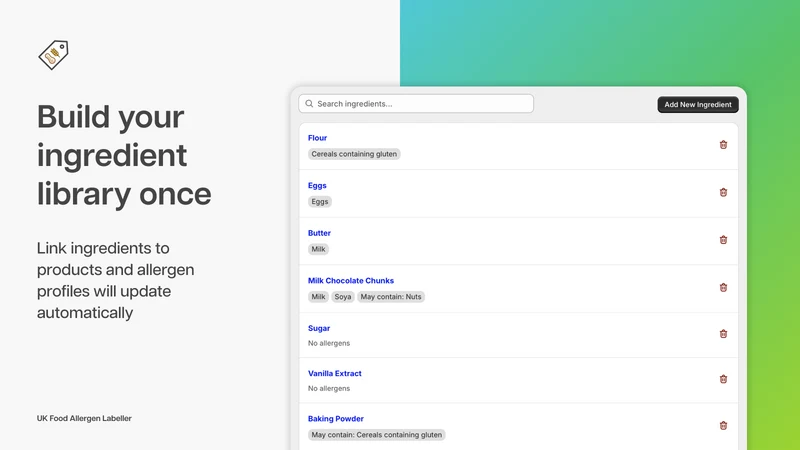The width and height of the screenshot is (800, 450).
Task: Click the trash icon for Eggs
Action: click(x=723, y=192)
